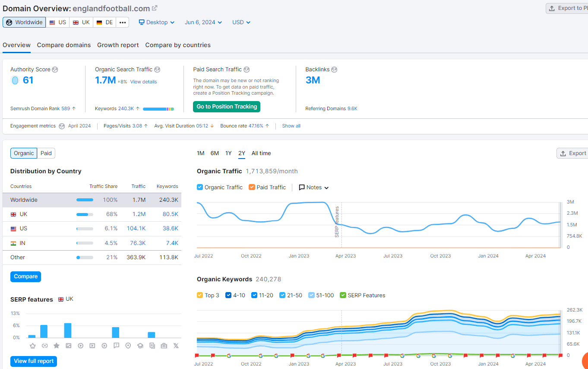Select the All time range
The width and height of the screenshot is (588, 369).
[261, 153]
